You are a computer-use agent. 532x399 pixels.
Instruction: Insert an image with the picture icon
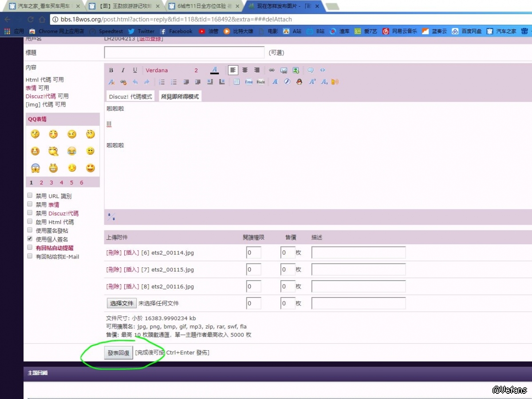tap(296, 70)
